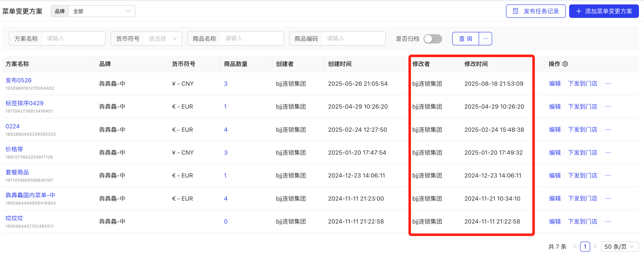Go to next page arrow
644x255 pixels.
click(595, 247)
